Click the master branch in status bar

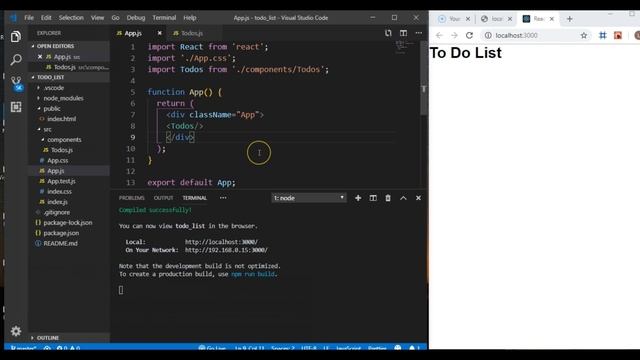23,348
